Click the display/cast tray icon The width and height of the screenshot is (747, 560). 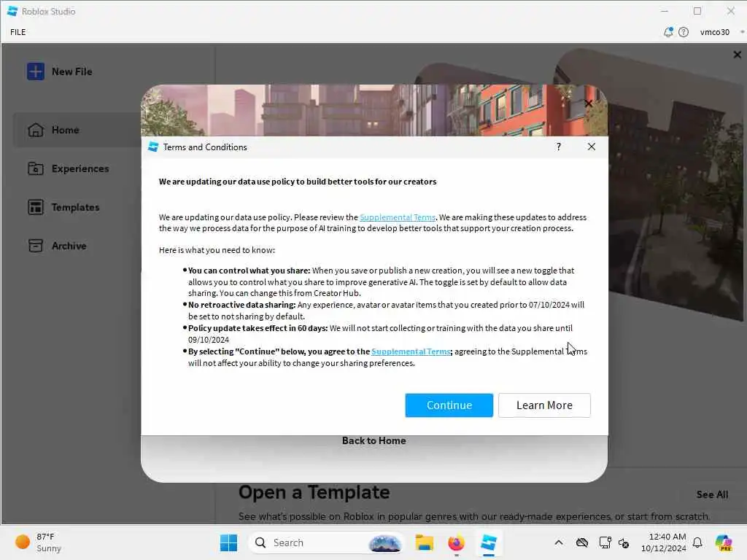pos(605,542)
